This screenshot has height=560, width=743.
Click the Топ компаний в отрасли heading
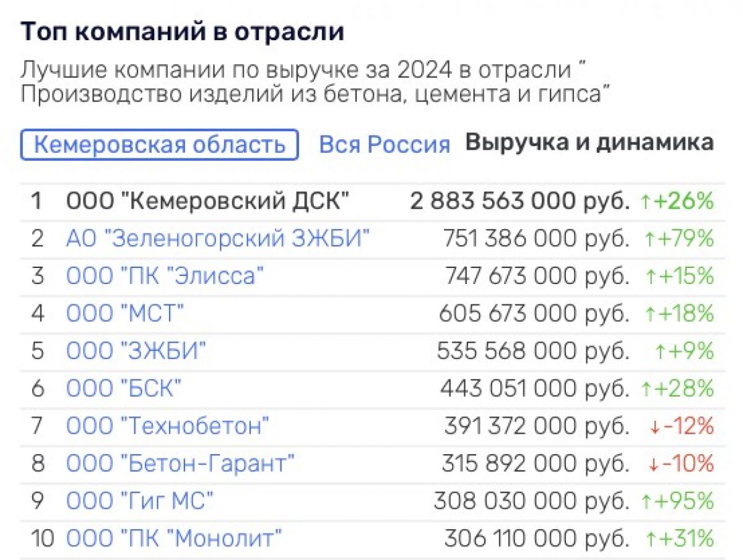tap(182, 32)
